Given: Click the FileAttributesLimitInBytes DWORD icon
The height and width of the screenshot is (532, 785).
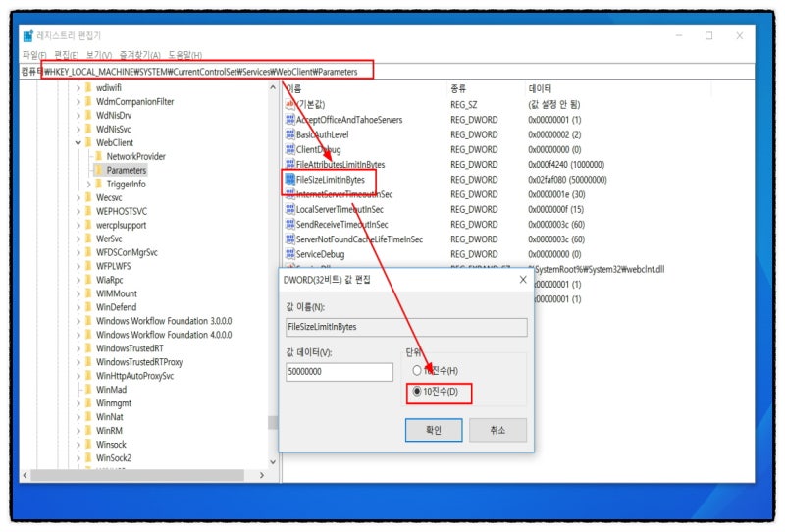Looking at the screenshot, I should click(x=289, y=164).
